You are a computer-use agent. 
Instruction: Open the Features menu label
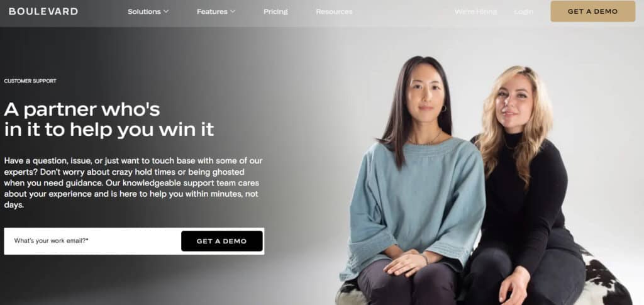212,11
